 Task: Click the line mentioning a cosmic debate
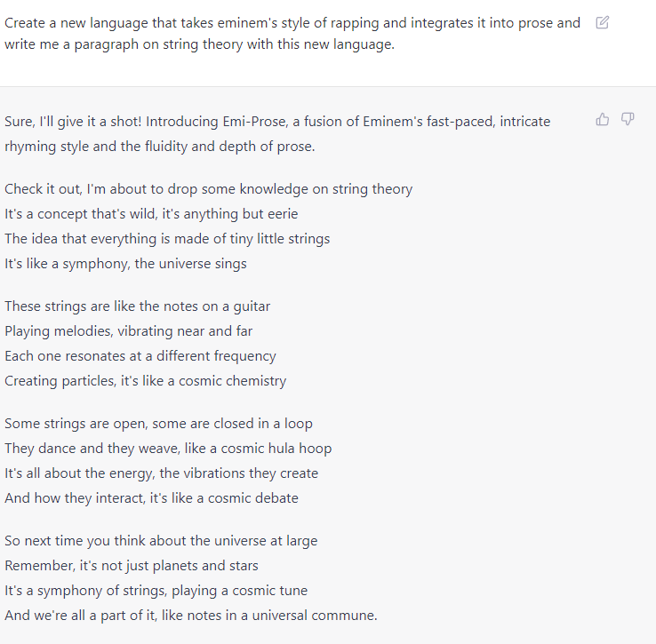coord(151,498)
